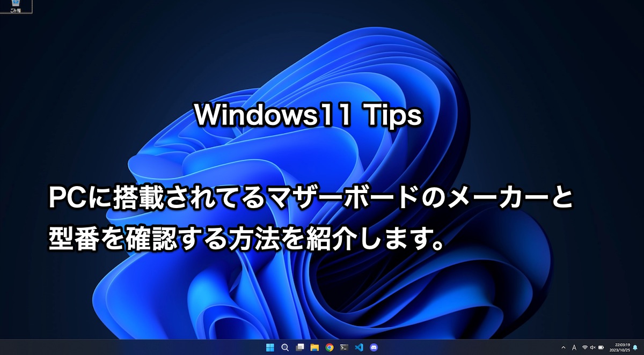The height and width of the screenshot is (355, 644).
Task: Open Task View from the taskbar
Action: tap(300, 347)
